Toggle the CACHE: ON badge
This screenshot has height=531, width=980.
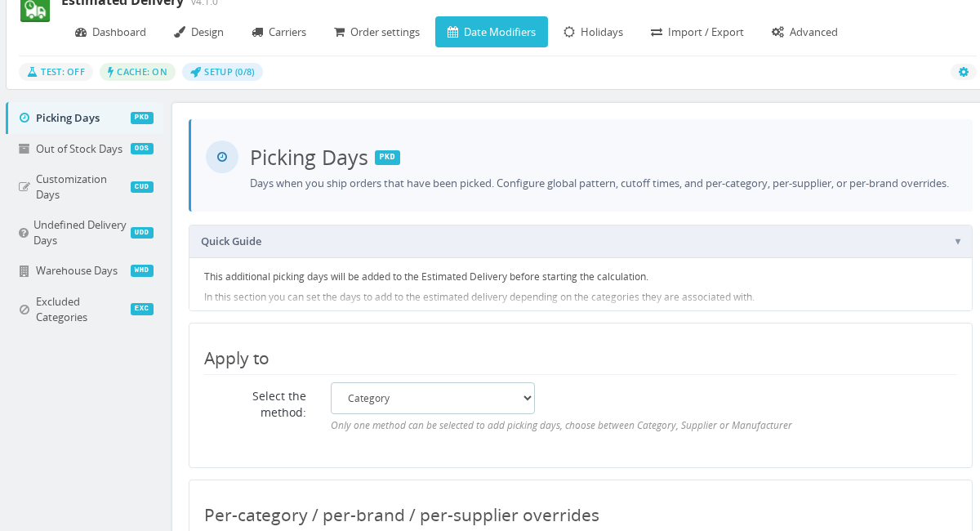point(137,72)
